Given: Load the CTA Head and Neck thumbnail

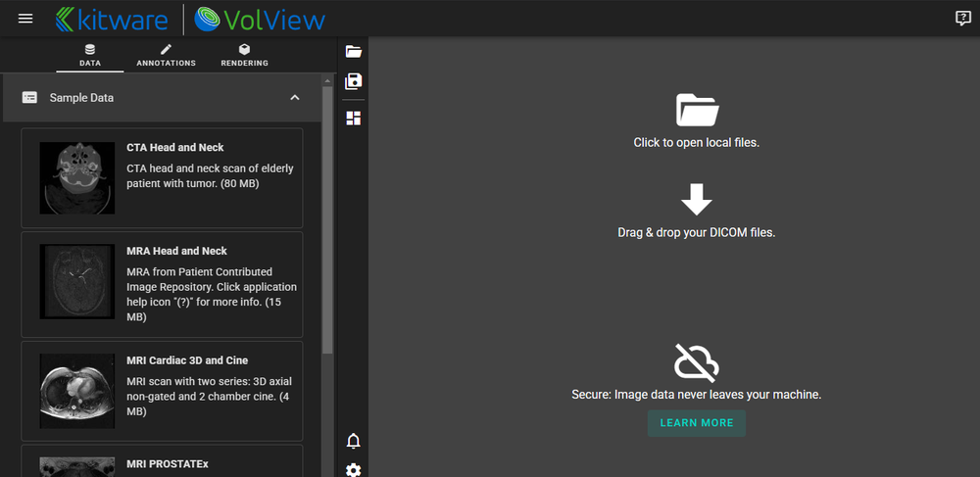Looking at the screenshot, I should [77, 178].
